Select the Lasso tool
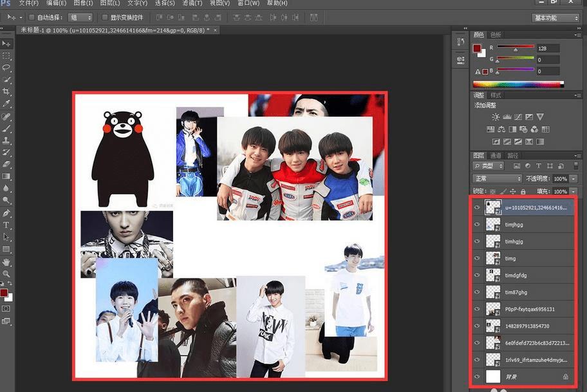 click(x=6, y=68)
